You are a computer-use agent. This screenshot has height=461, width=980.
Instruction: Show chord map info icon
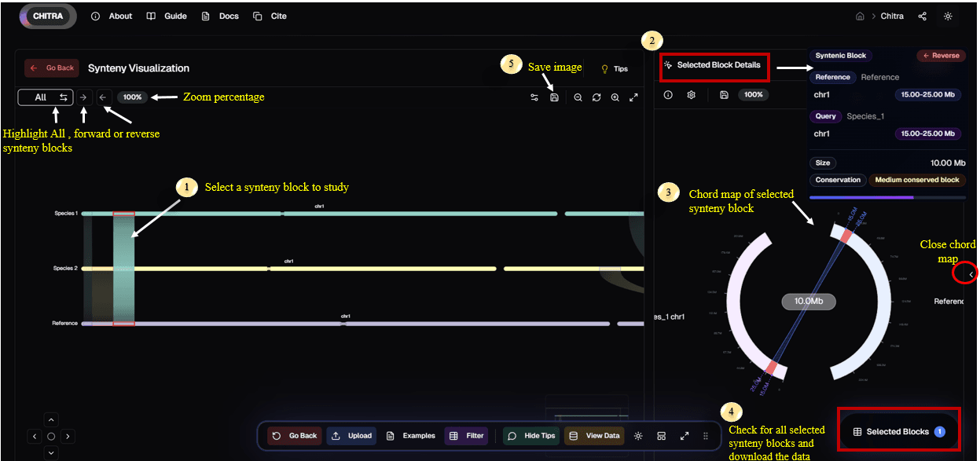tap(669, 95)
